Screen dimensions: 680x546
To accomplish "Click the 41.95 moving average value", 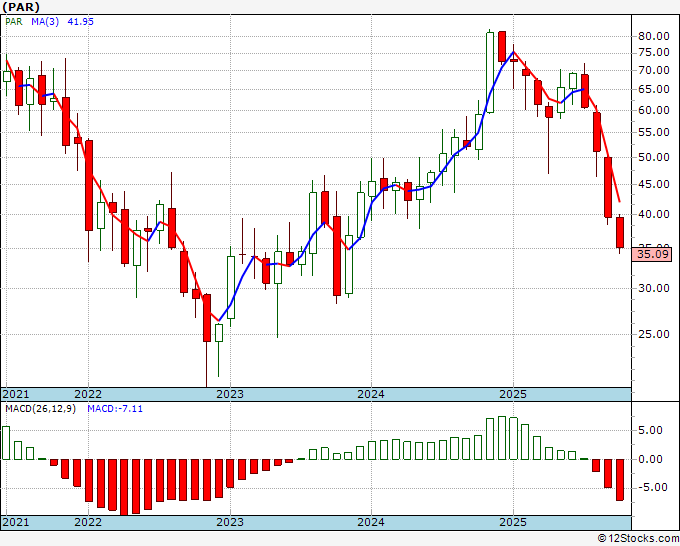I will point(80,22).
